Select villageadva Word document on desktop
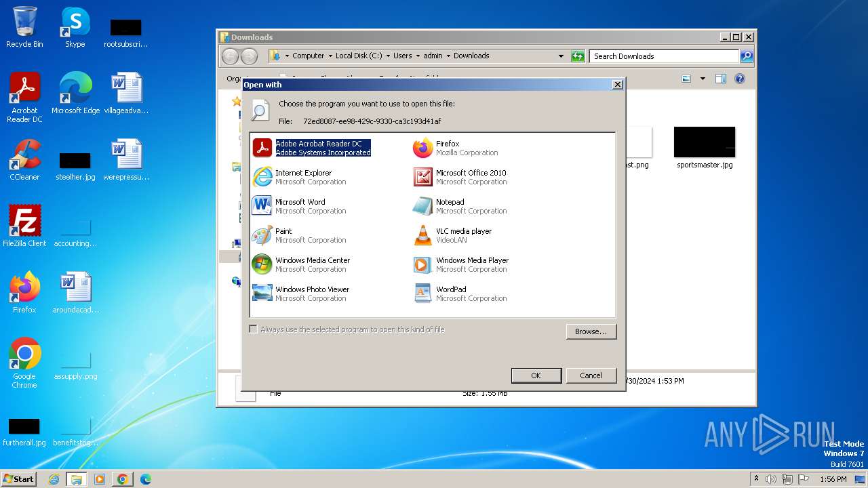This screenshot has width=868, height=488. [126, 94]
